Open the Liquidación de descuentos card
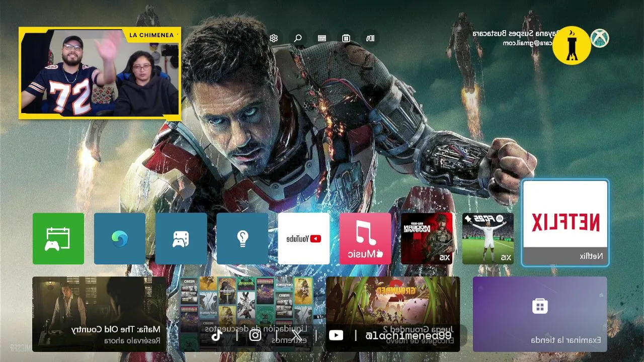This screenshot has width=644, height=362. (247, 314)
